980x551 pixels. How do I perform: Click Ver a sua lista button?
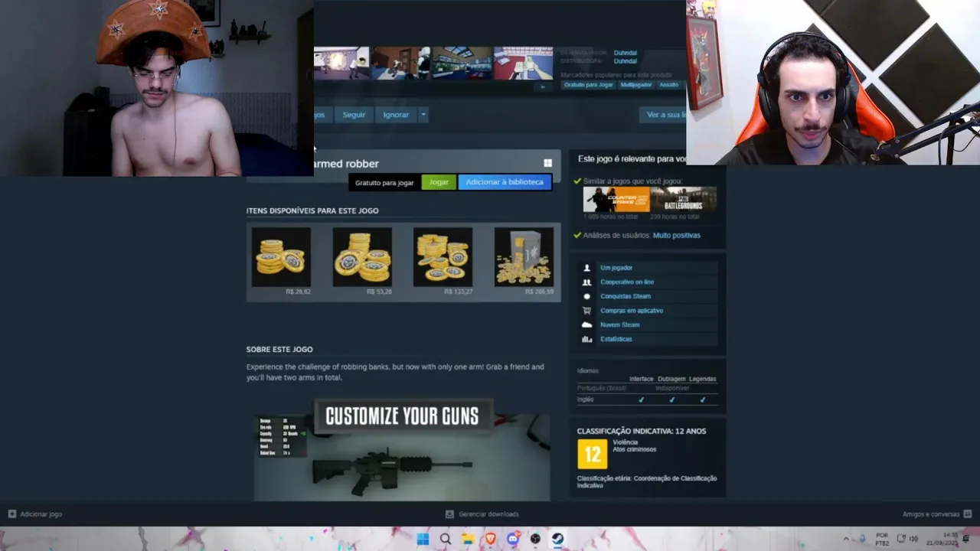663,115
